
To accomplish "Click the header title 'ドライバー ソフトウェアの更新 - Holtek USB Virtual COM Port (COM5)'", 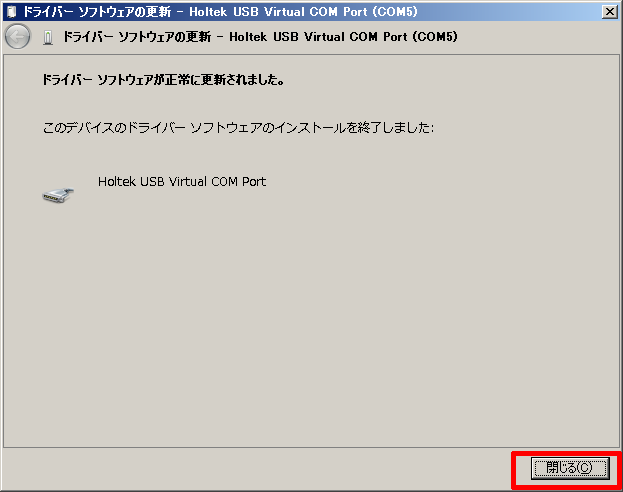I will (260, 37).
